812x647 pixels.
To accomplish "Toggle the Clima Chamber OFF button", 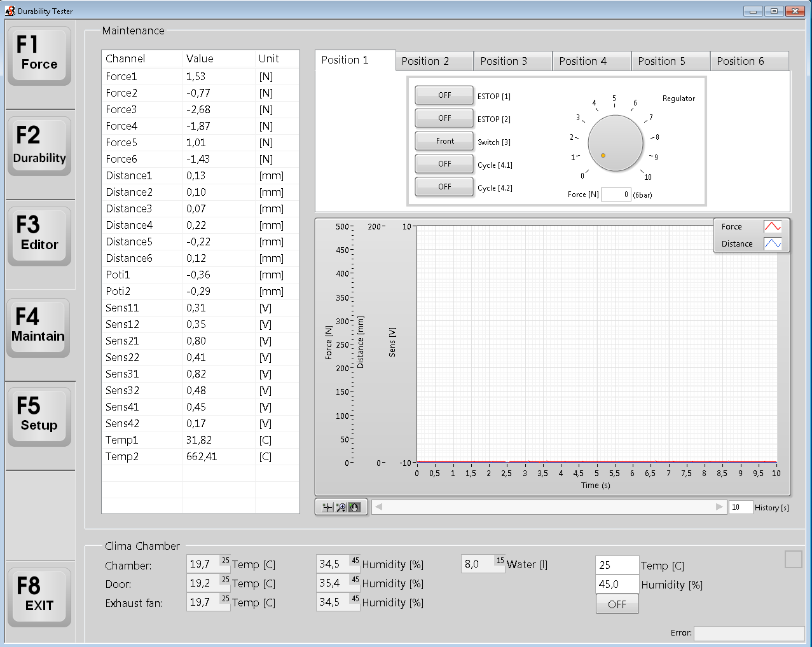I will click(617, 604).
